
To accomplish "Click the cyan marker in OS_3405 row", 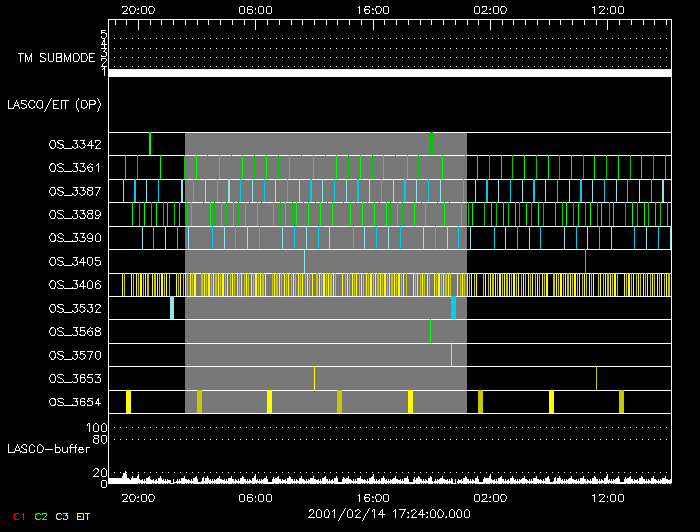I will [x=304, y=261].
